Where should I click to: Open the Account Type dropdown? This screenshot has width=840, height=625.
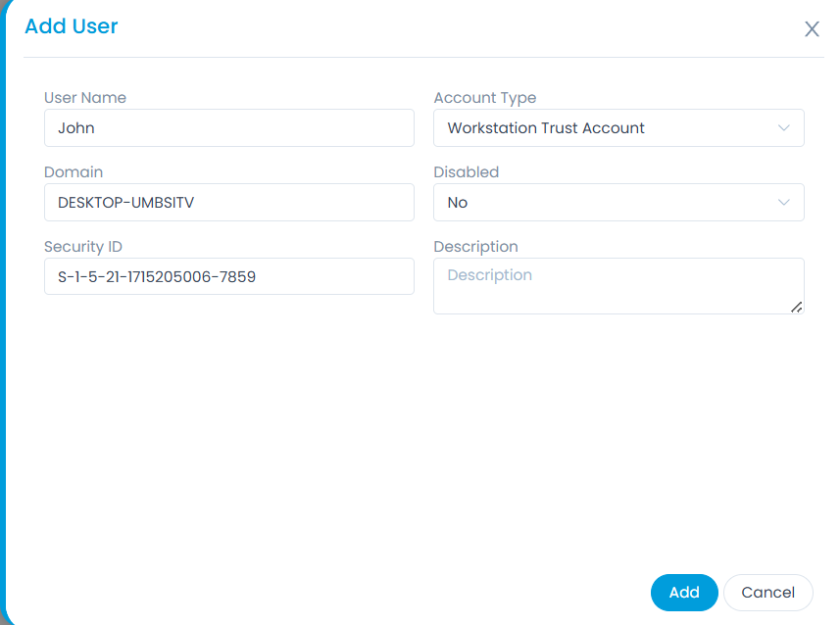click(618, 127)
